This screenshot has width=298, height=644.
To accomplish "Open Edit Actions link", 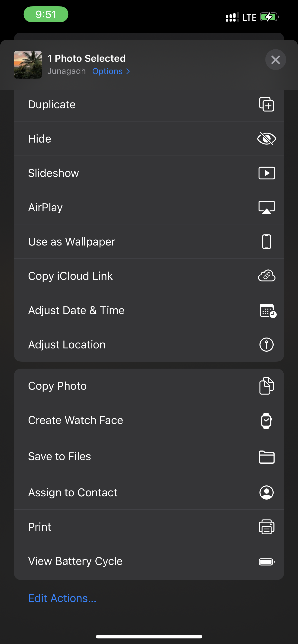I will tap(62, 598).
